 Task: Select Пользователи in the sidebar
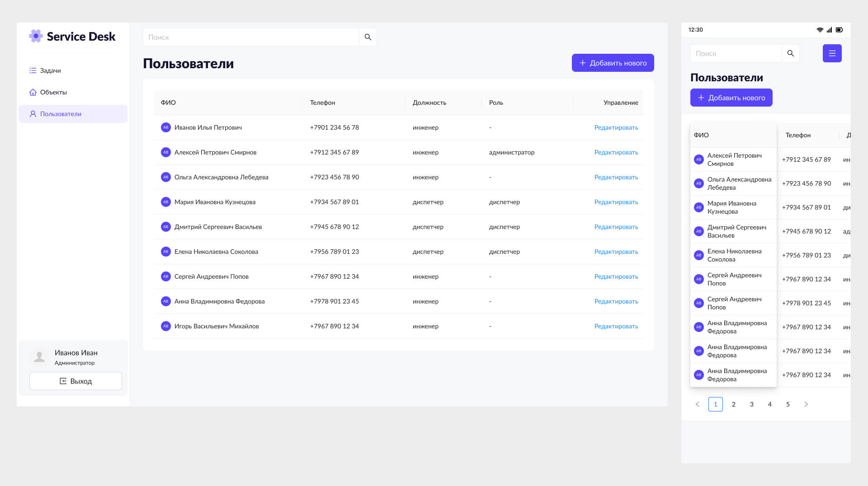tap(73, 114)
